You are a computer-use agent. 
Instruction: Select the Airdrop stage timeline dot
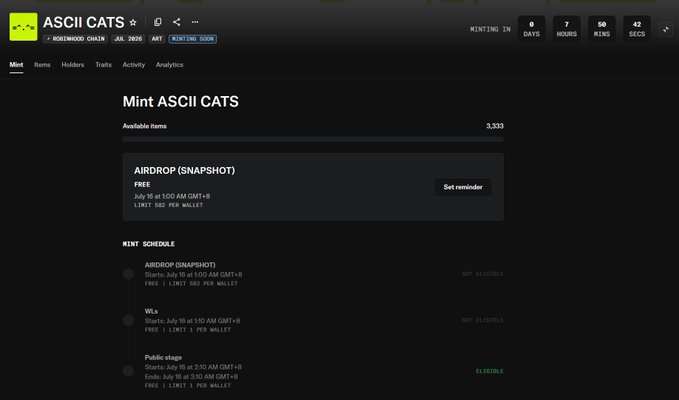[x=128, y=274]
